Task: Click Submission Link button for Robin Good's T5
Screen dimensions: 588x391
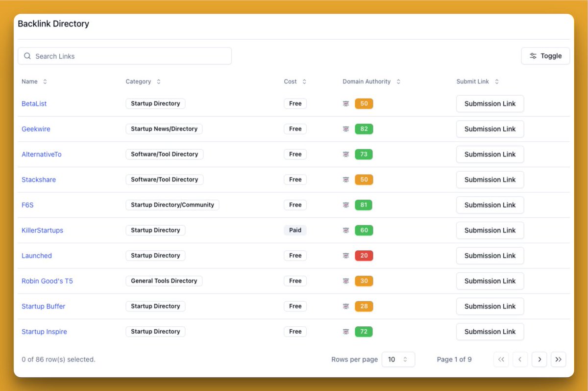Action: pyautogui.click(x=490, y=281)
